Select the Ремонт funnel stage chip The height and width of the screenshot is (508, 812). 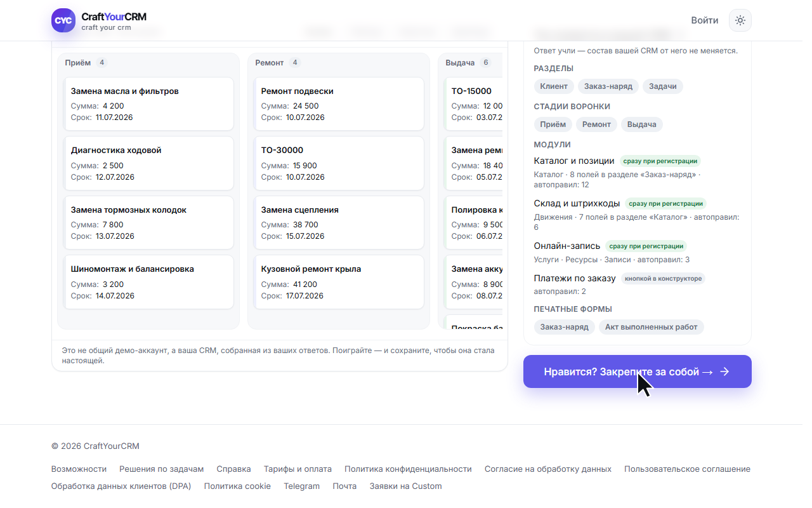coord(596,124)
